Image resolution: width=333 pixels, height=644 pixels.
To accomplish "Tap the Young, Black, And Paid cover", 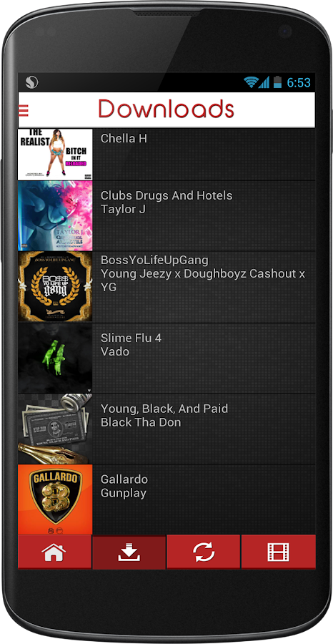I will pyautogui.click(x=55, y=429).
